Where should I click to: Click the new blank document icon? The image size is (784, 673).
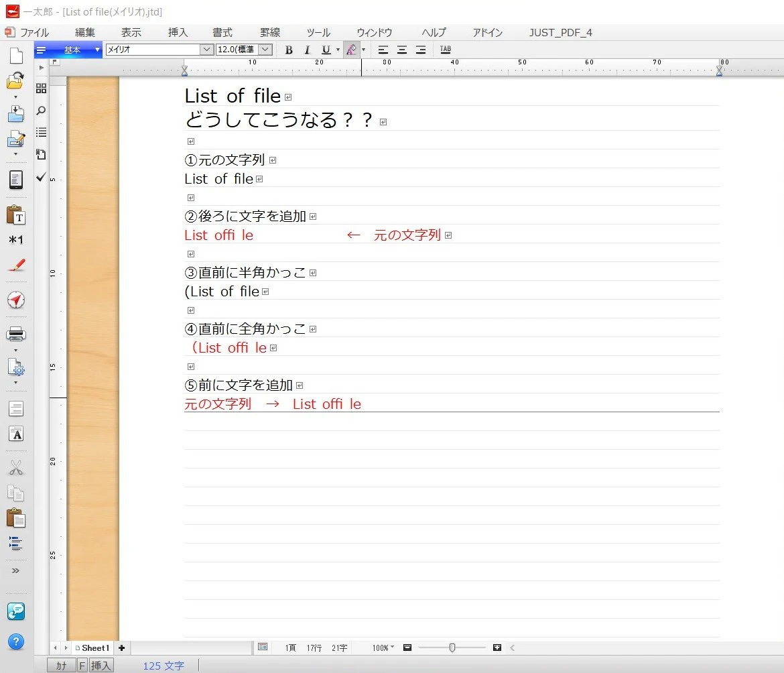(16, 56)
